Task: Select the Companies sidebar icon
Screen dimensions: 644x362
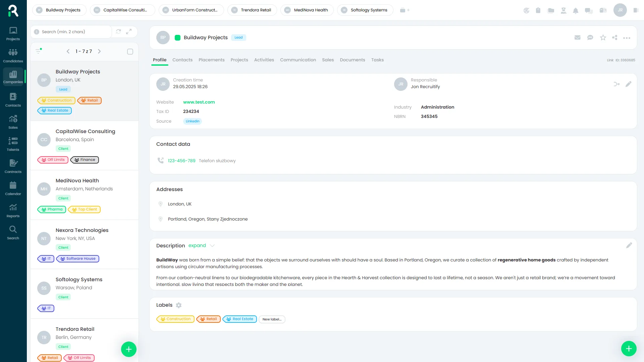Action: pos(13,76)
